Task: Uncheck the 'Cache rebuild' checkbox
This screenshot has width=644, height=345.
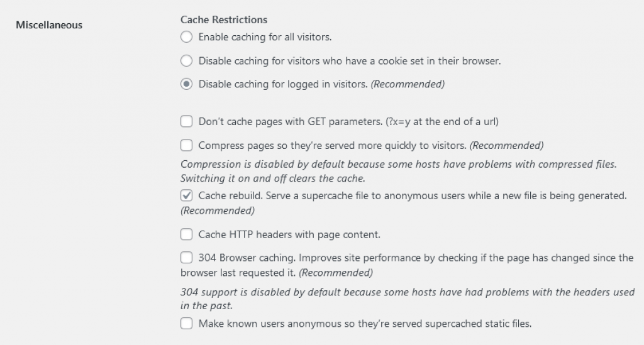Action: 186,195
